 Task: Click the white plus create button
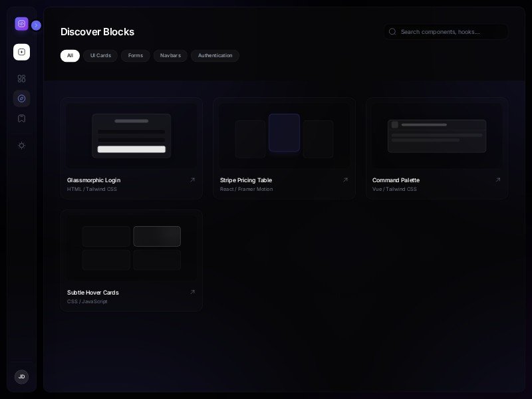coord(21,52)
